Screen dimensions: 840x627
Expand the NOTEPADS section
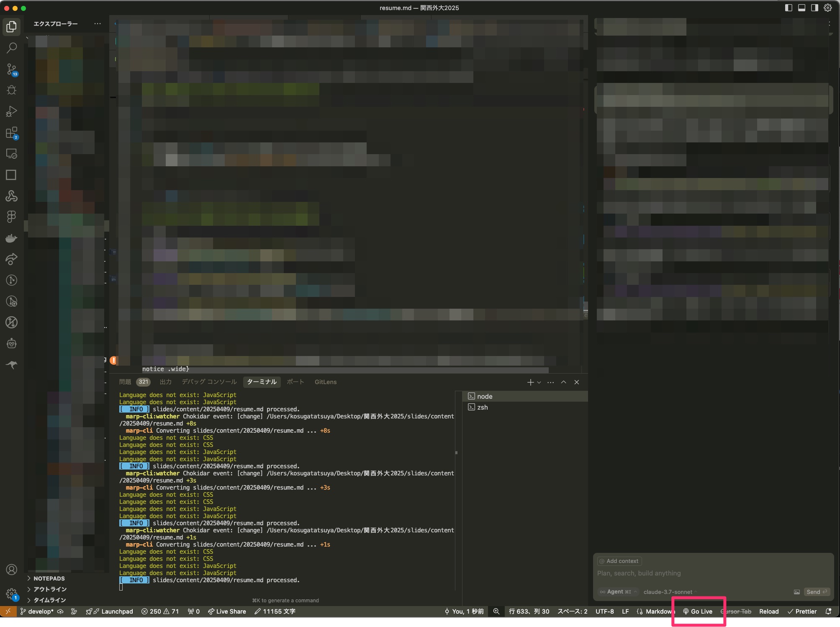(49, 578)
